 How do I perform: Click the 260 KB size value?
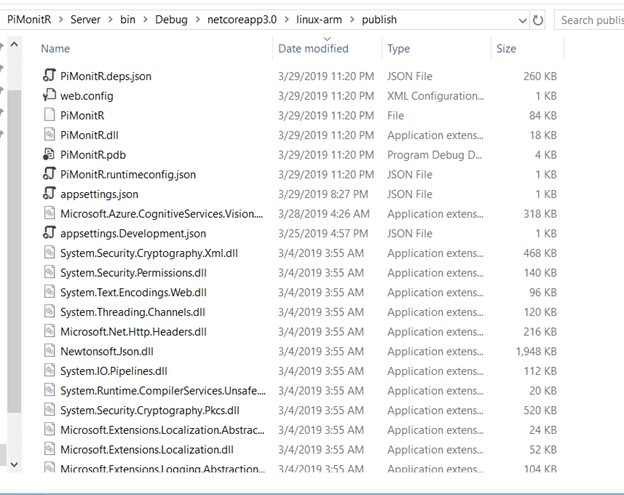[540, 76]
